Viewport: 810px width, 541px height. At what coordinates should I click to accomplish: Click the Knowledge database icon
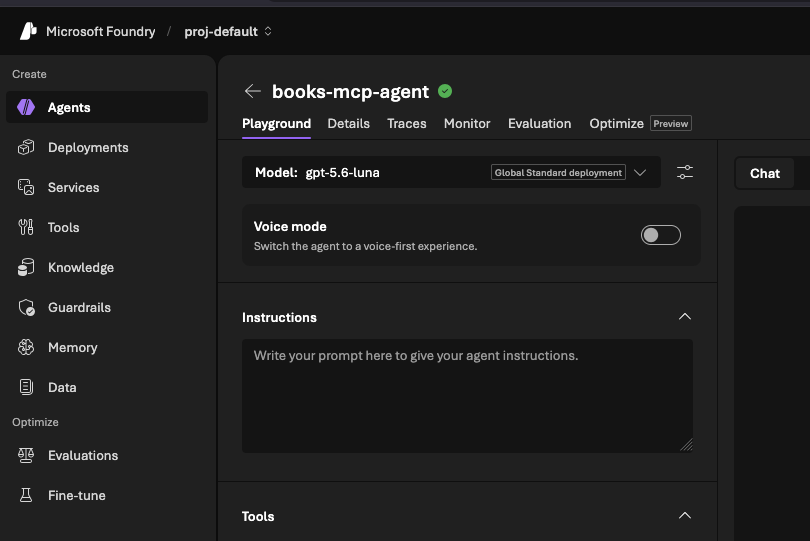point(26,267)
